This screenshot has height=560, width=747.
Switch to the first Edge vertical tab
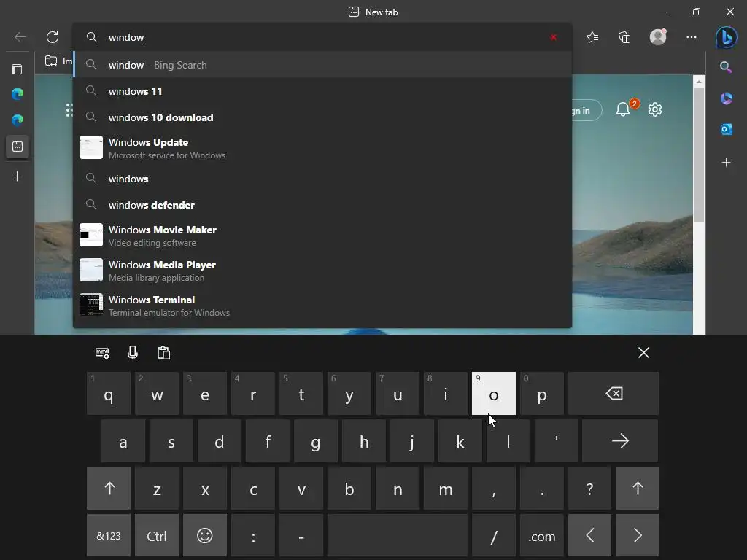[18, 94]
